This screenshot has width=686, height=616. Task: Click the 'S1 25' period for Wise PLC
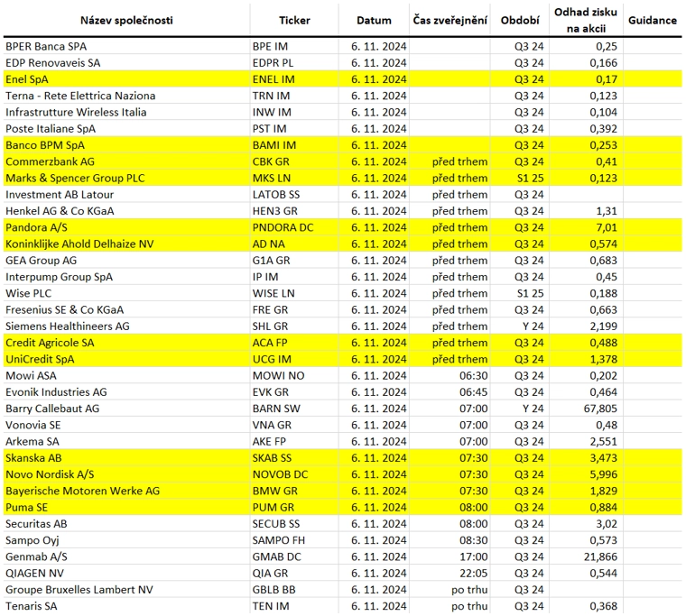(530, 293)
